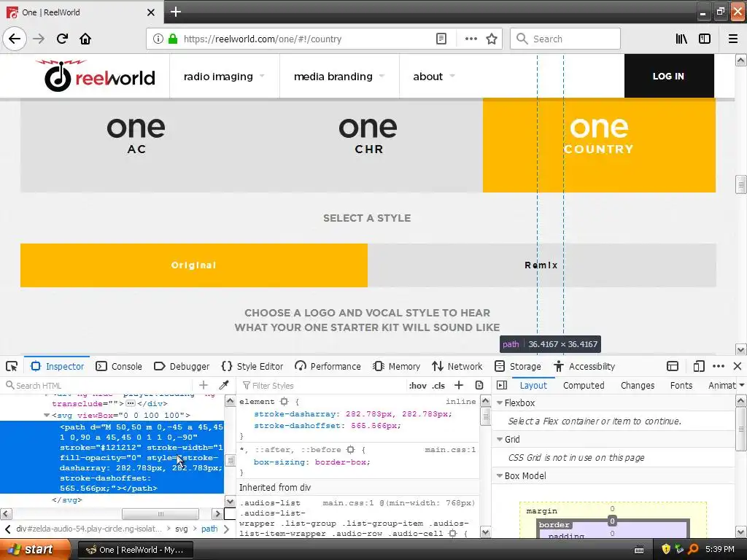Click the Reload page icon
Image resolution: width=747 pixels, height=560 pixels.
pyautogui.click(x=62, y=39)
